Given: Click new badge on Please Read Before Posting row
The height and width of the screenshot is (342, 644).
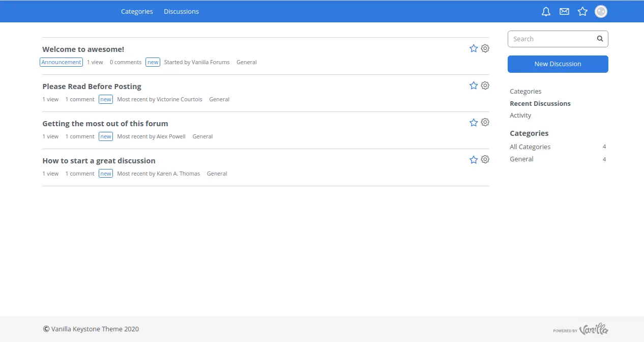Looking at the screenshot, I should [106, 99].
